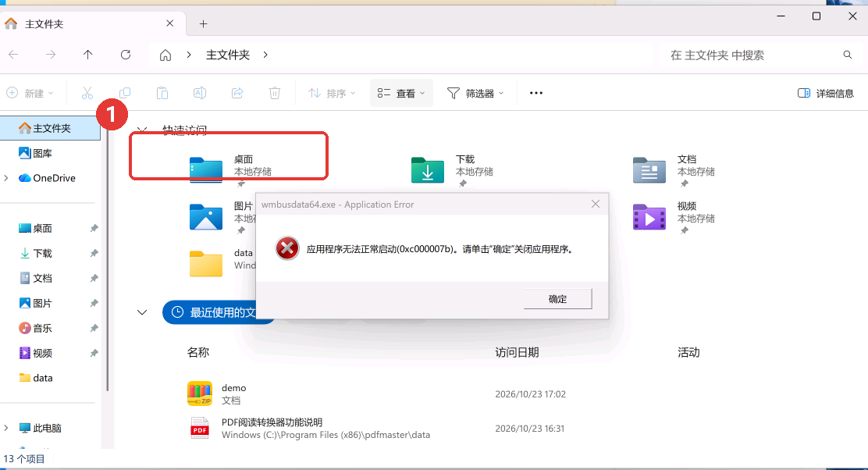Click the Share icon in toolbar
The width and height of the screenshot is (868, 470).
tap(237, 93)
